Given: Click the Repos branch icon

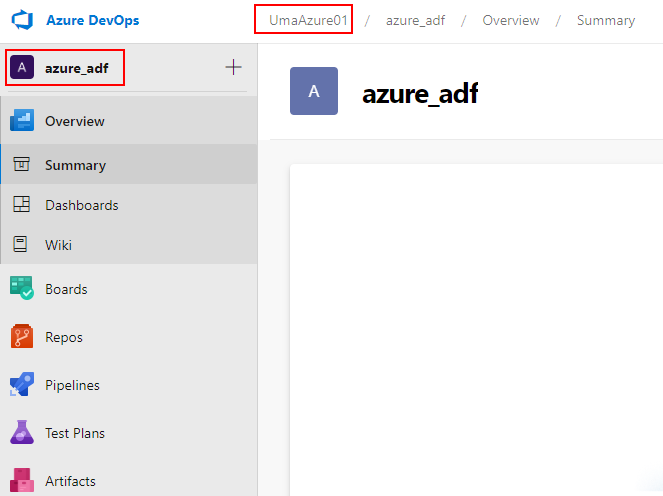Looking at the screenshot, I should (22, 336).
